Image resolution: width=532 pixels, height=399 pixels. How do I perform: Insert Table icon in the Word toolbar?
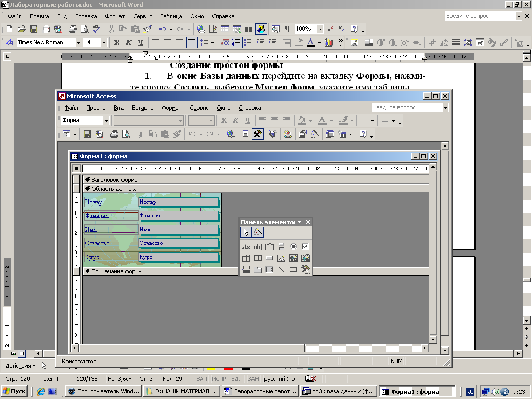pos(225,29)
